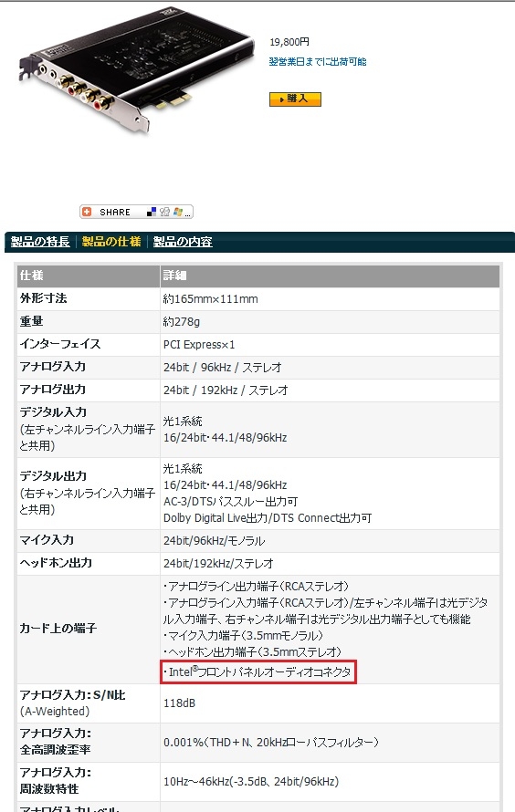This screenshot has height=812, width=515.
Task: Click the 19,800円 price text
Action: tap(289, 42)
